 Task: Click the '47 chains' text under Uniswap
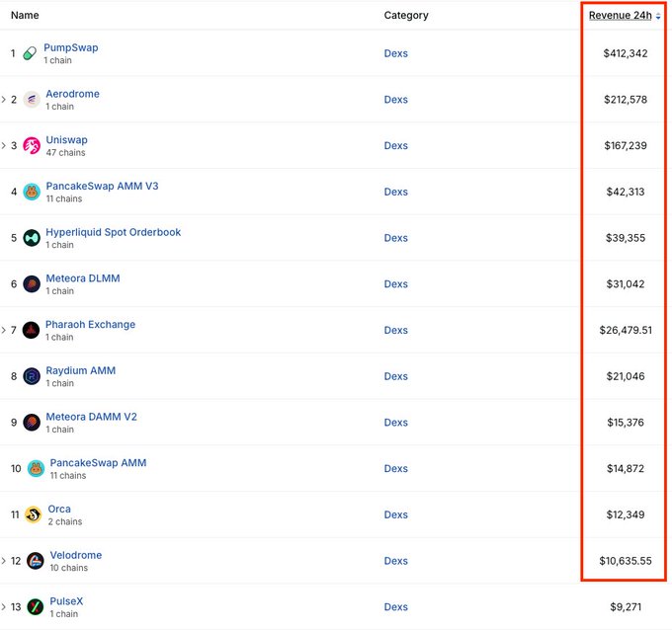(x=65, y=153)
